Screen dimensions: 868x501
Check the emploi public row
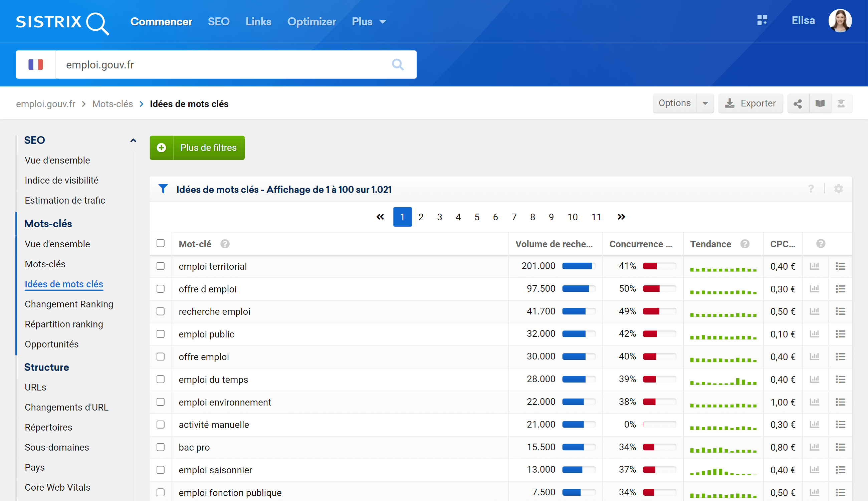pos(160,334)
